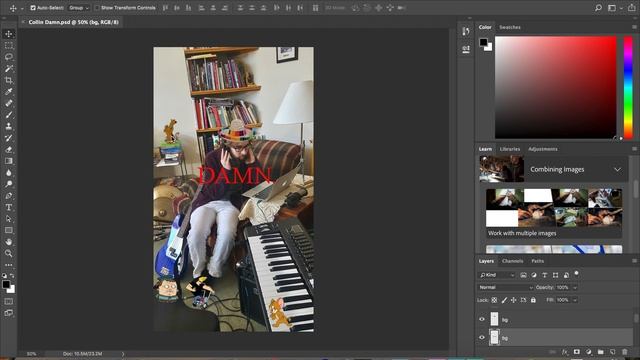Image resolution: width=640 pixels, height=360 pixels.
Task: Select the Dodge tool
Action: [x=9, y=184]
